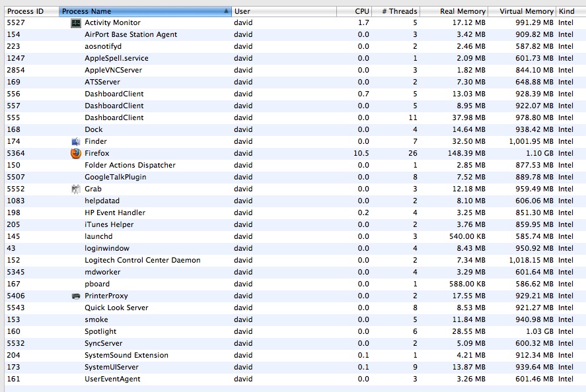Select the Spotlight process
Screen dimensions: 586x392
coord(100,331)
